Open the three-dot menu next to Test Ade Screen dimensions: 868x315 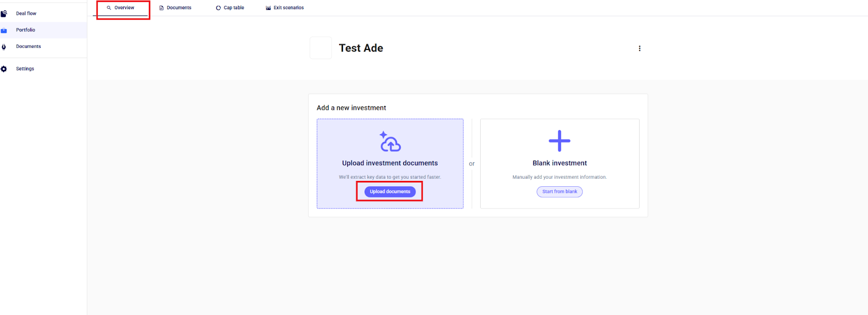(640, 48)
